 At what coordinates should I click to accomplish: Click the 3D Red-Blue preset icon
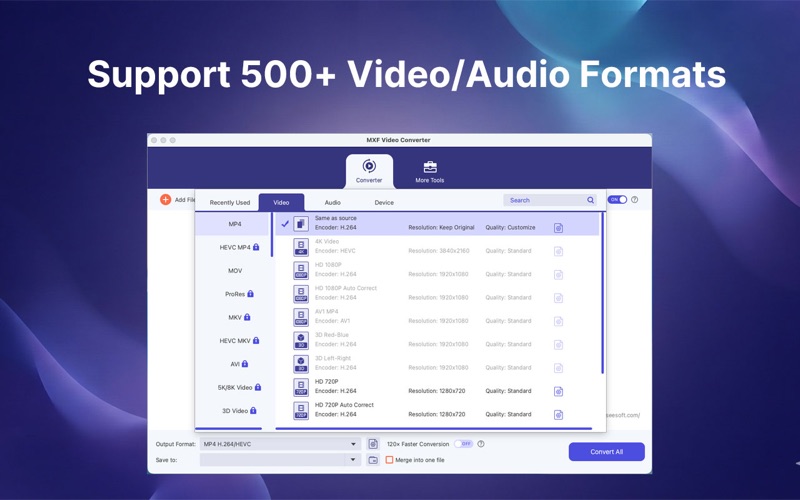(301, 340)
